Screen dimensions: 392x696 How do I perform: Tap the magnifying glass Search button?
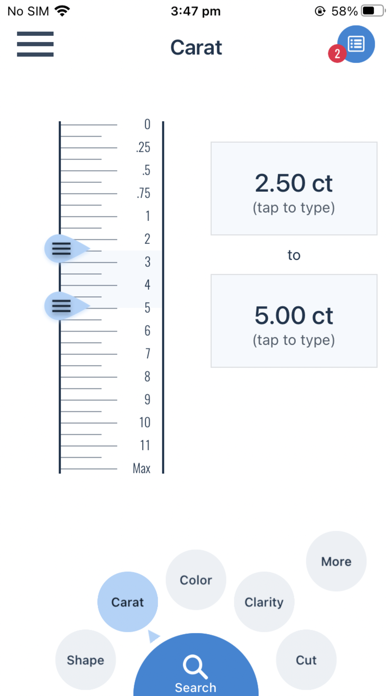click(196, 666)
